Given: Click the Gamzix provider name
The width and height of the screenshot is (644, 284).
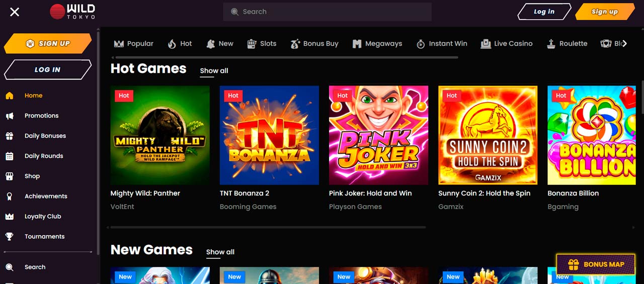Looking at the screenshot, I should point(451,207).
